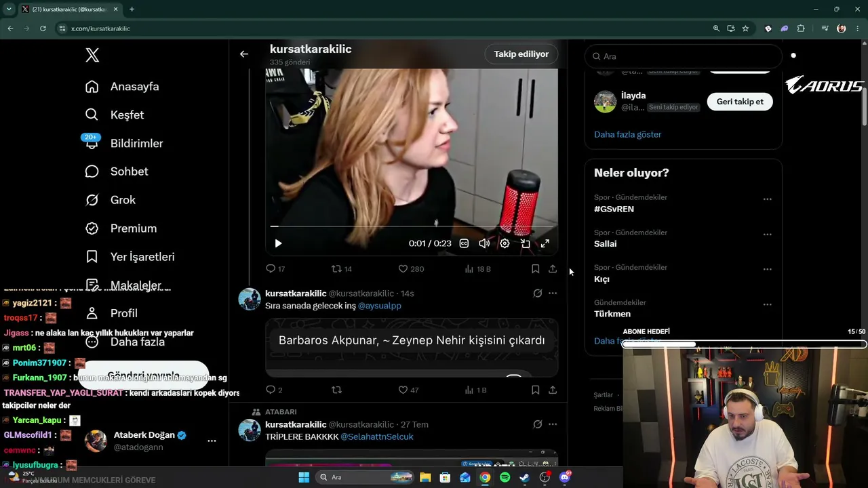Like the video post with 280 likes
The height and width of the screenshot is (488, 868).
click(411, 269)
